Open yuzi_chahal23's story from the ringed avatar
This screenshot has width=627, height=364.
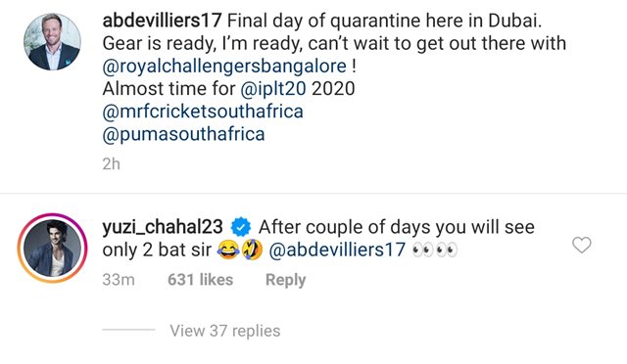click(52, 249)
